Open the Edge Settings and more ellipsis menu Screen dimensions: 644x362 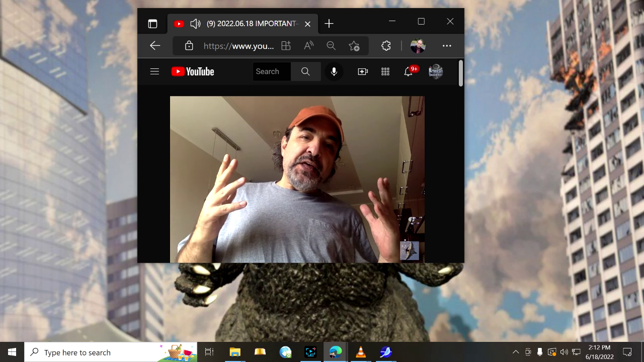point(447,46)
